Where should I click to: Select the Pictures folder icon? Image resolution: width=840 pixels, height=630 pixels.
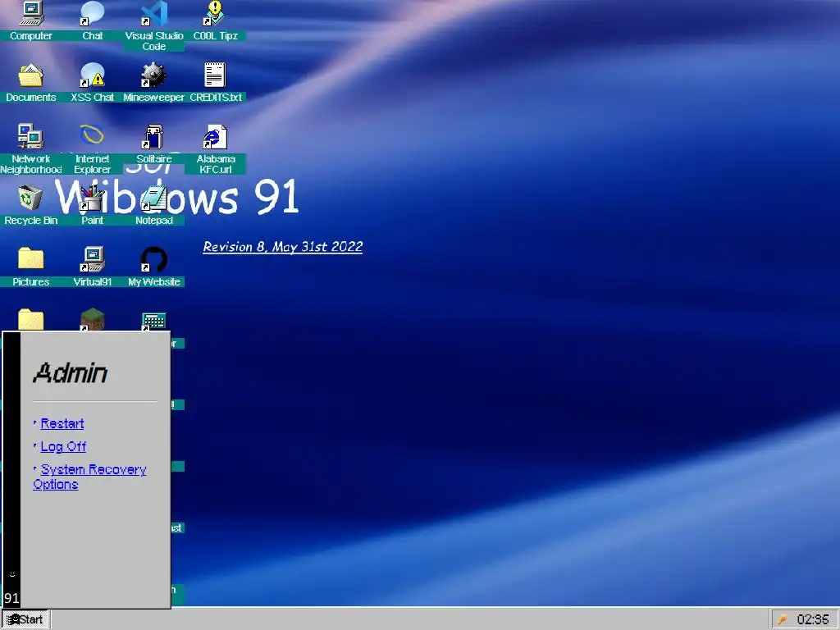coord(30,267)
